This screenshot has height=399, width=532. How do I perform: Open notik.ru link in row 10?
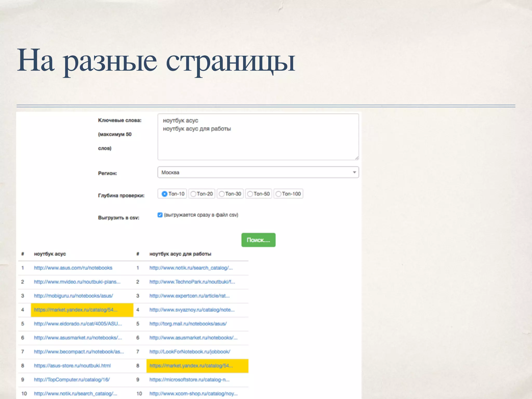click(75, 394)
